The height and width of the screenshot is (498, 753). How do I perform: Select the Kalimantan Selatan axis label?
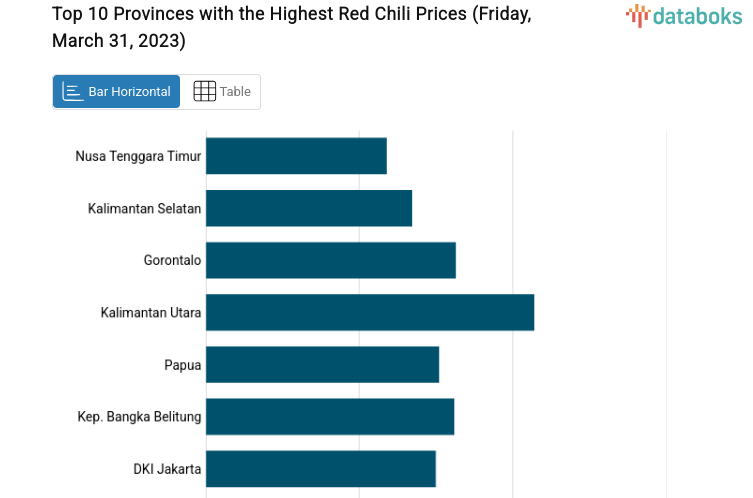click(144, 208)
